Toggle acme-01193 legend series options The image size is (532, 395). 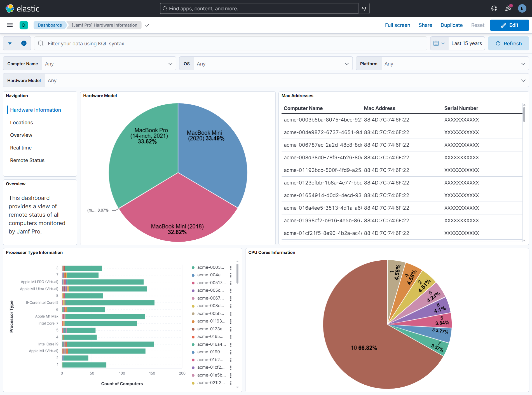[231, 321]
